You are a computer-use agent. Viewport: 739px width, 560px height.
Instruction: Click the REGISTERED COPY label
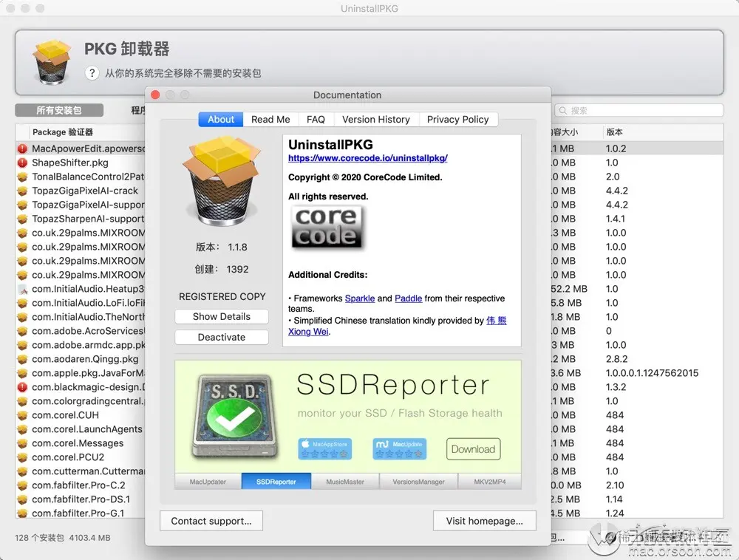[222, 297]
